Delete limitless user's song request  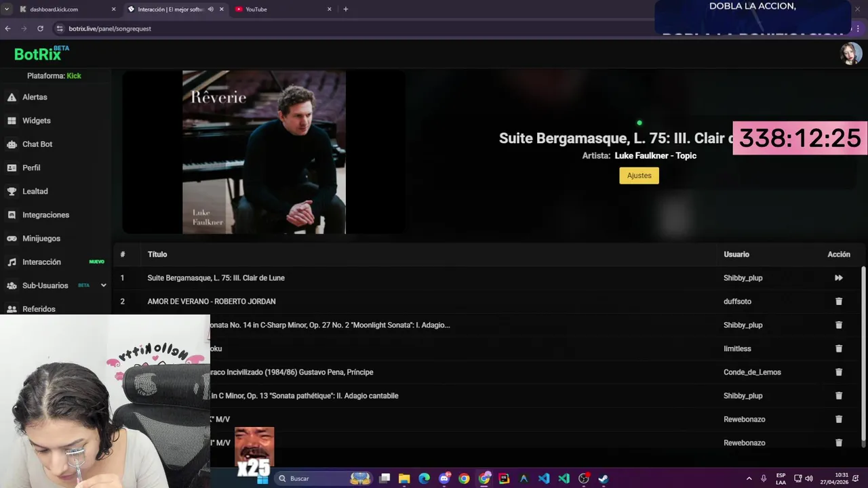click(x=839, y=348)
